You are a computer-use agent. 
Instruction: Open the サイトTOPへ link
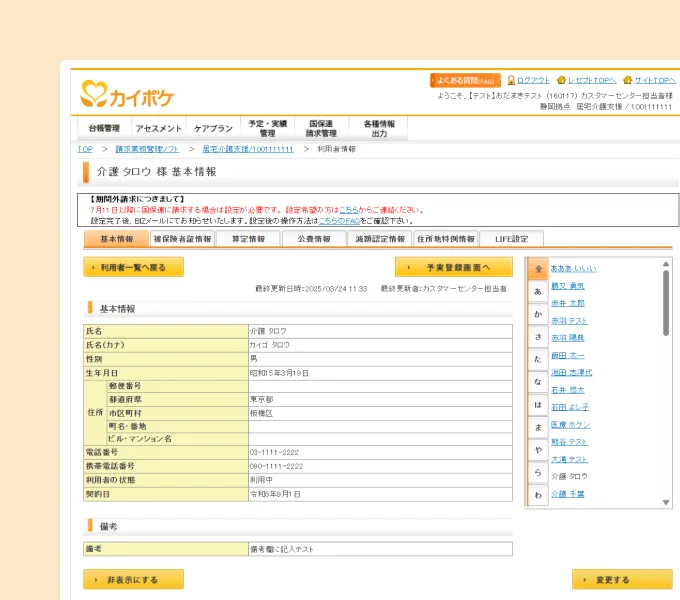655,80
